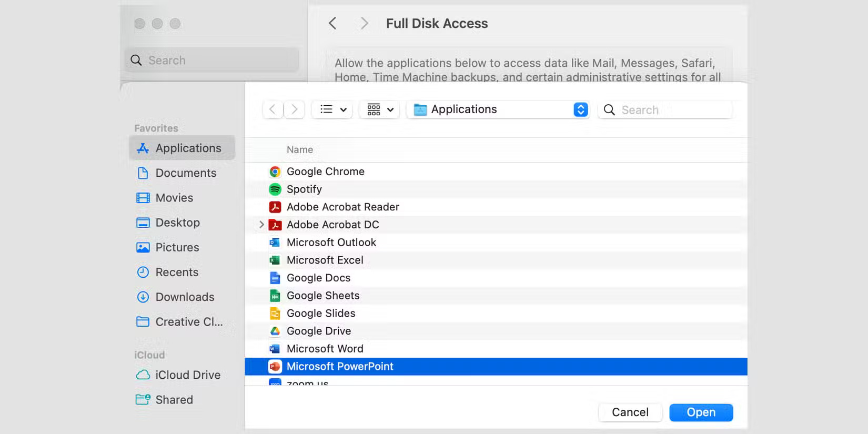Go to Downloads in the sidebar

point(185,297)
